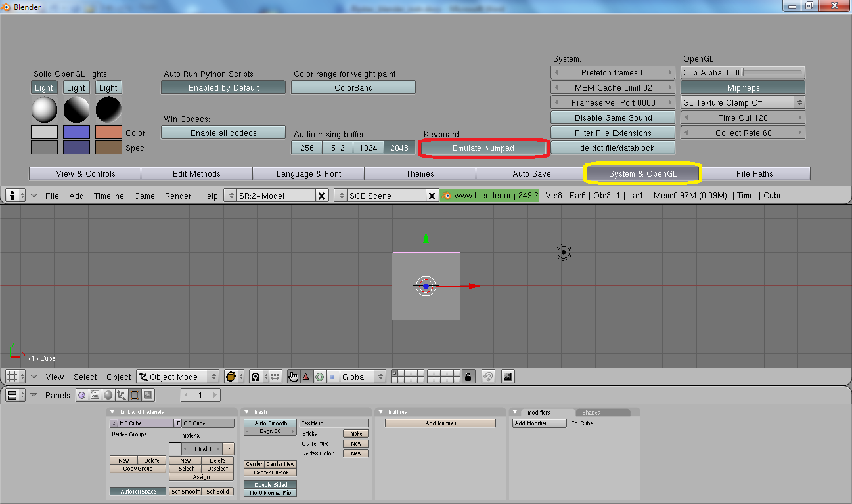Switch to the Object panels icon

tap(122, 395)
